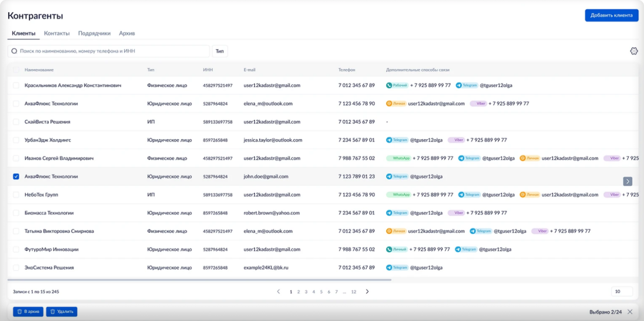Image resolution: width=644 pixels, height=321 pixels.
Task: Open the Тип filter dropdown
Action: tap(219, 51)
